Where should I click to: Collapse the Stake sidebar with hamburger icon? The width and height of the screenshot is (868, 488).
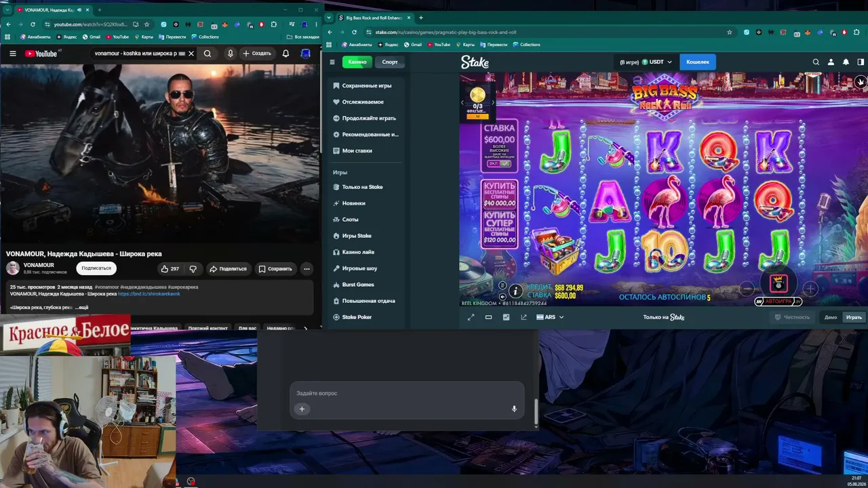click(332, 62)
